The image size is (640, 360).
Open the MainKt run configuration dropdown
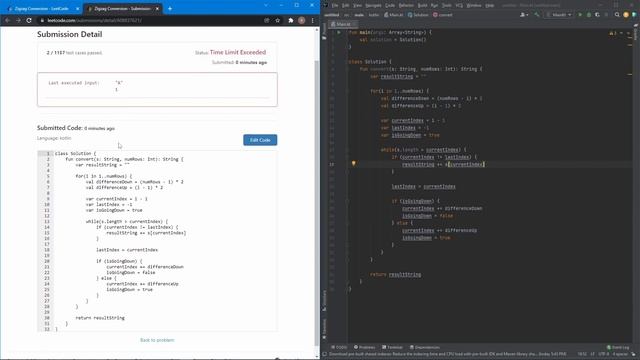point(559,15)
